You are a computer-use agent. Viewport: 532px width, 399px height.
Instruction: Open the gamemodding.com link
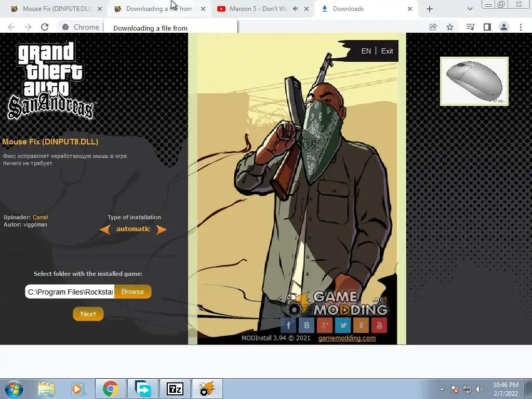coord(347,338)
